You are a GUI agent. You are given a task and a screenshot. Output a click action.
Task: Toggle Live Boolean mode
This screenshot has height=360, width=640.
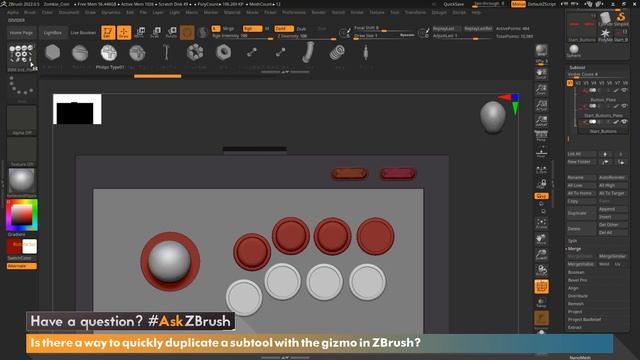[x=83, y=33]
